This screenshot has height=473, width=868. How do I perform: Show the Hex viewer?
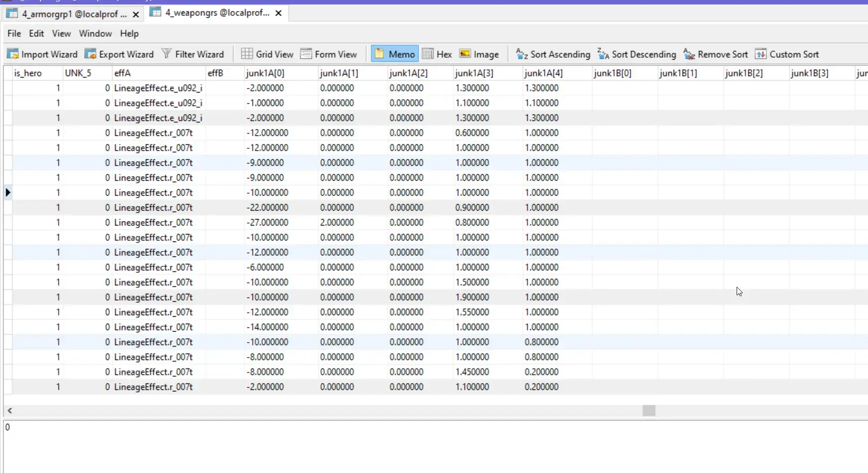click(437, 54)
